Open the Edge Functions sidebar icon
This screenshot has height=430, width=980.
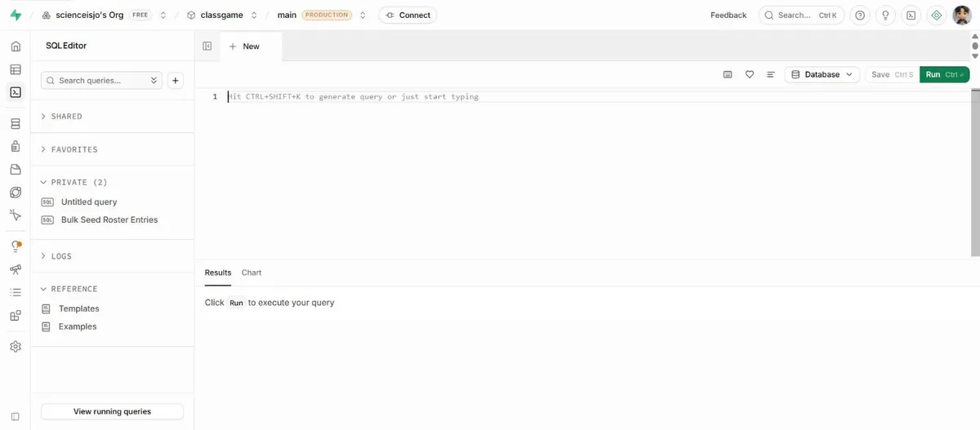coord(16,193)
